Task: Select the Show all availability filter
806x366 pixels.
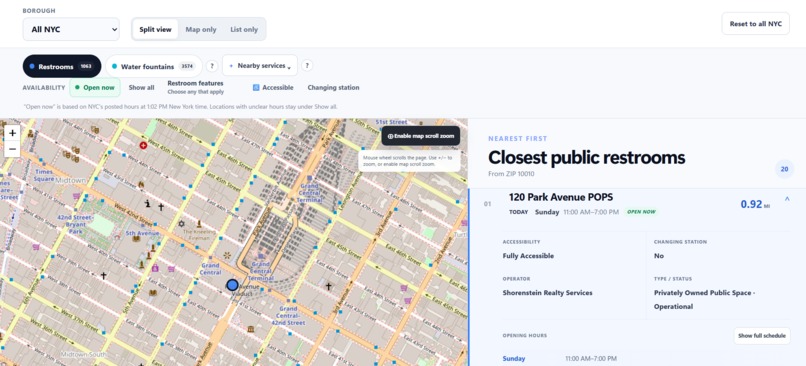Action: tap(141, 87)
